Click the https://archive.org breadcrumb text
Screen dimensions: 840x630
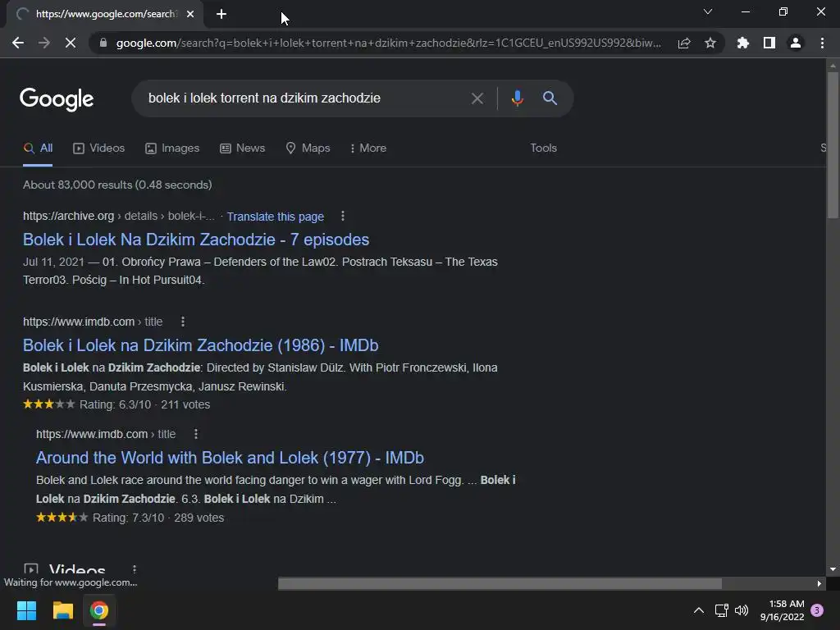[x=69, y=216]
